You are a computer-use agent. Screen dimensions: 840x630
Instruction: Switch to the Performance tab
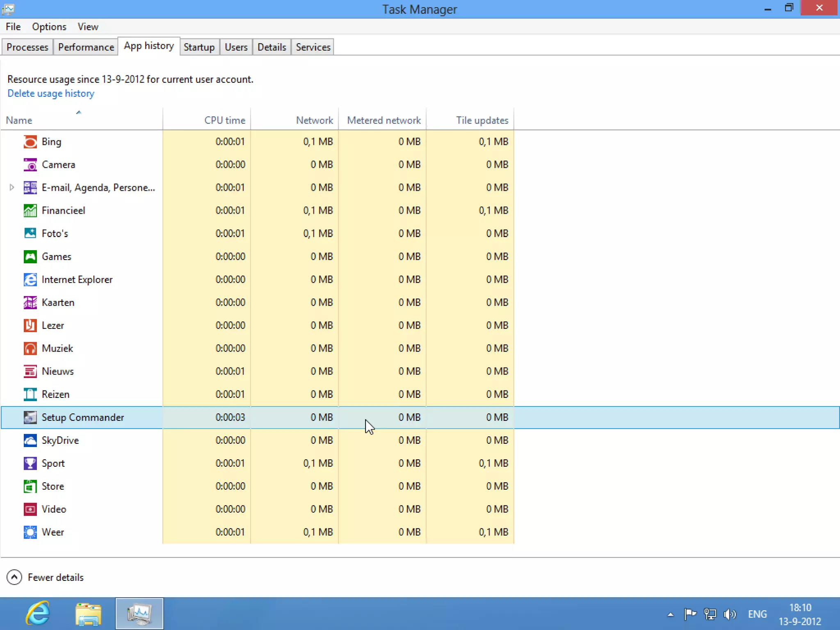coord(86,47)
